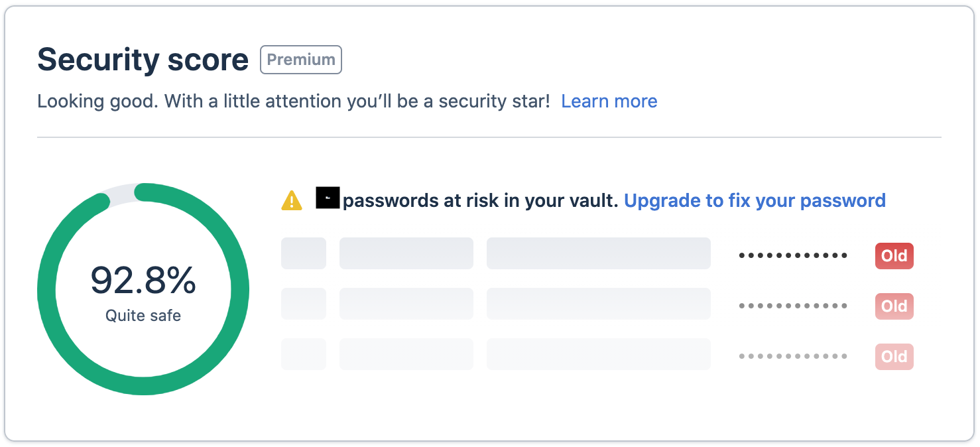Click the Security score heading

[x=143, y=60]
